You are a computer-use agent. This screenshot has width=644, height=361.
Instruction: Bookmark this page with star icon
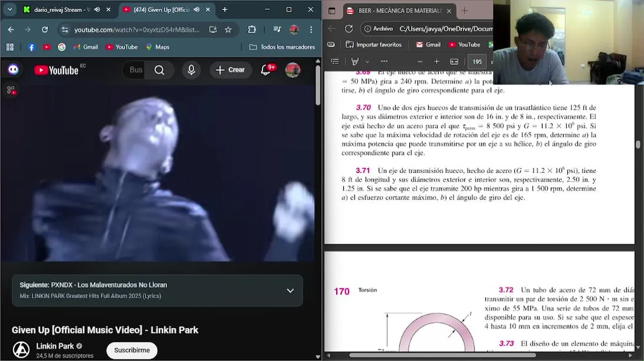(x=228, y=30)
